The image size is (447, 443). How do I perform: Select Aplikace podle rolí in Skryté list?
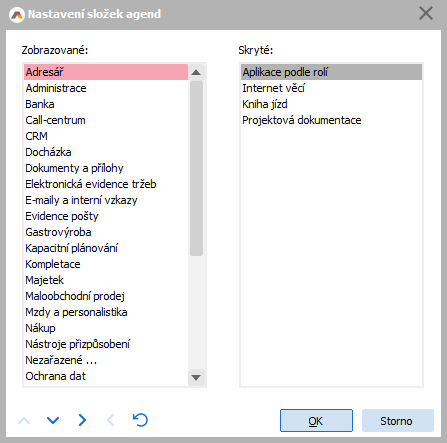tap(331, 72)
